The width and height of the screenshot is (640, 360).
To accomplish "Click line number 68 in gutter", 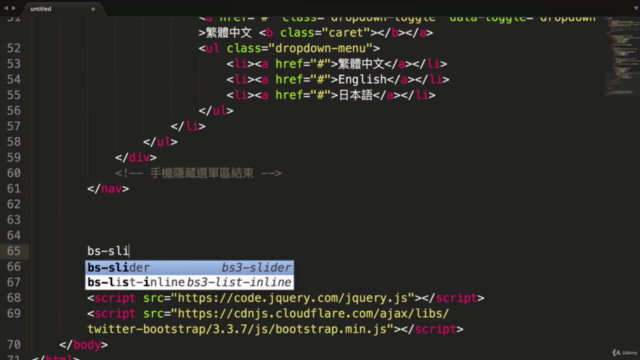I will point(14,298).
